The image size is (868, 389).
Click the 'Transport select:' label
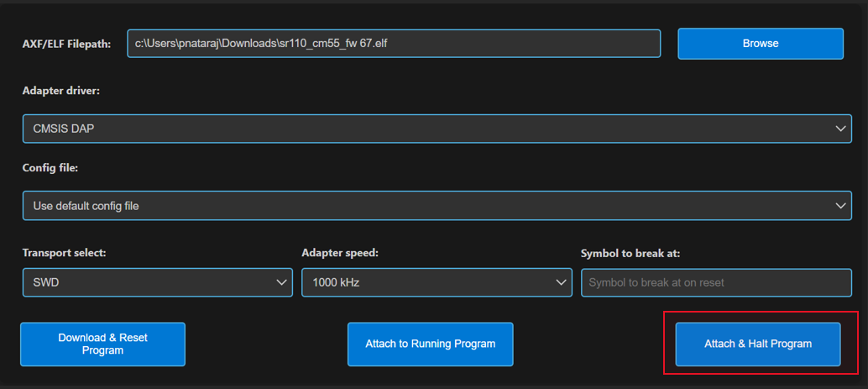pyautogui.click(x=64, y=253)
